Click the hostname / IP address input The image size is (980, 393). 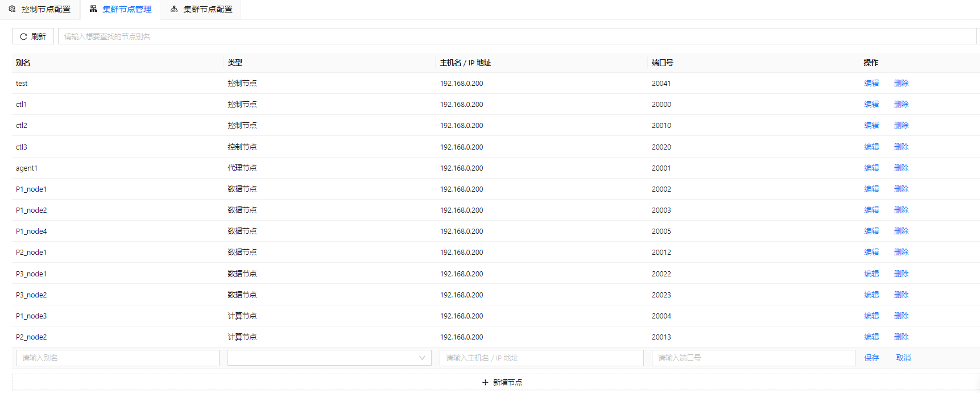tap(541, 358)
